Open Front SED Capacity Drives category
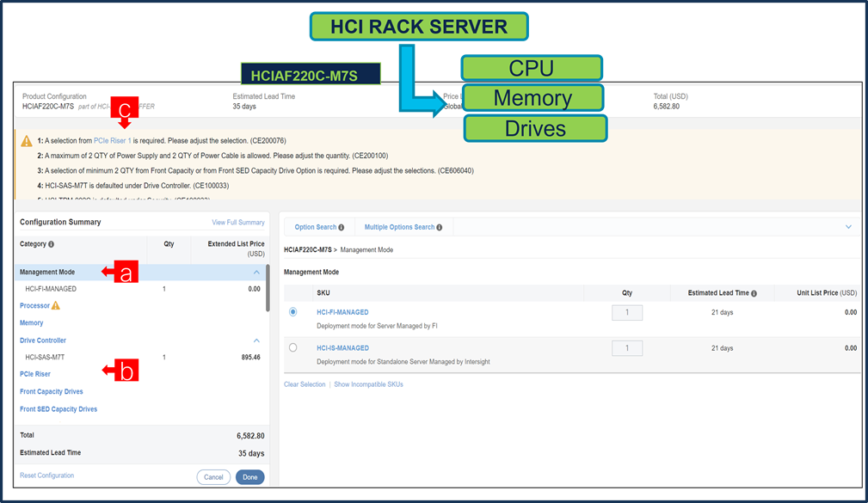This screenshot has width=868, height=503. point(58,409)
